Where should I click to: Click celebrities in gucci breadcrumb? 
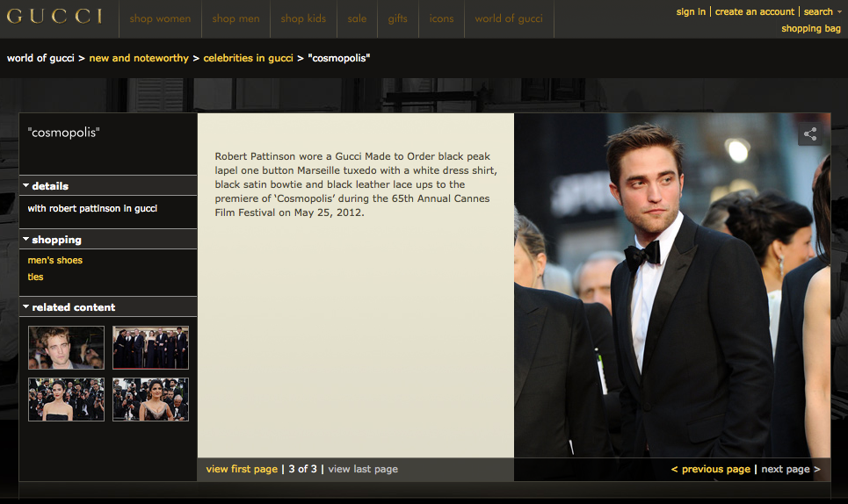[248, 58]
